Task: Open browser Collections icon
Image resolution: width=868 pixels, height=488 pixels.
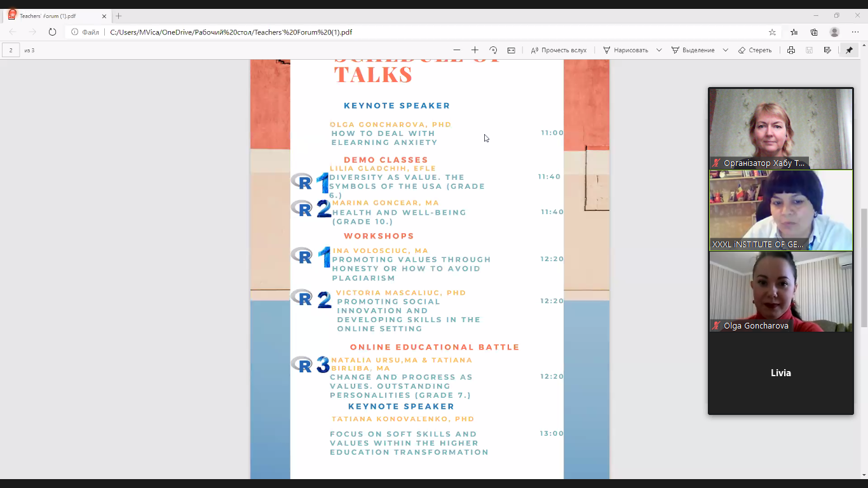Action: coord(814,32)
